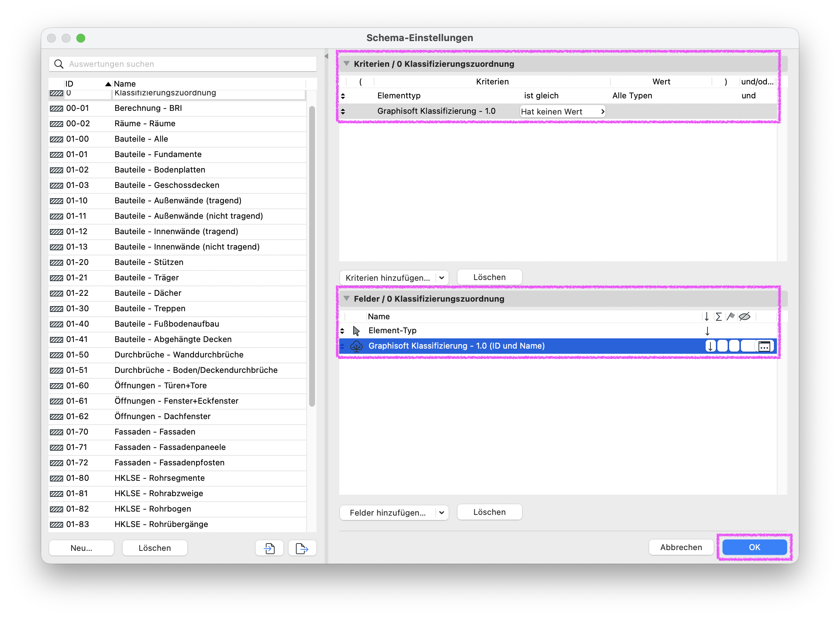
Task: Open the Felder hinzufügen dropdown arrow
Action: tap(442, 513)
